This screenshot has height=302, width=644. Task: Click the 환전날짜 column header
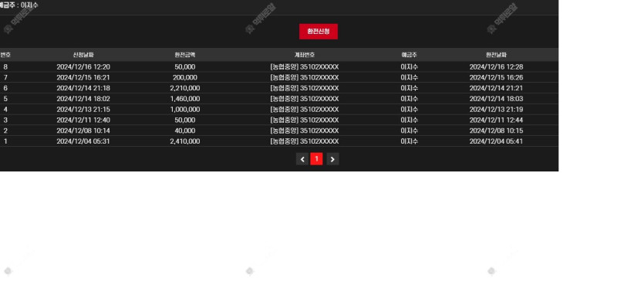496,55
